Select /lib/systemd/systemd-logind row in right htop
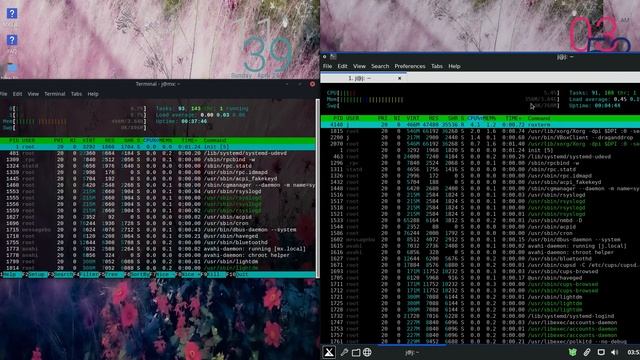This screenshot has width=640, height=360. click(x=480, y=316)
